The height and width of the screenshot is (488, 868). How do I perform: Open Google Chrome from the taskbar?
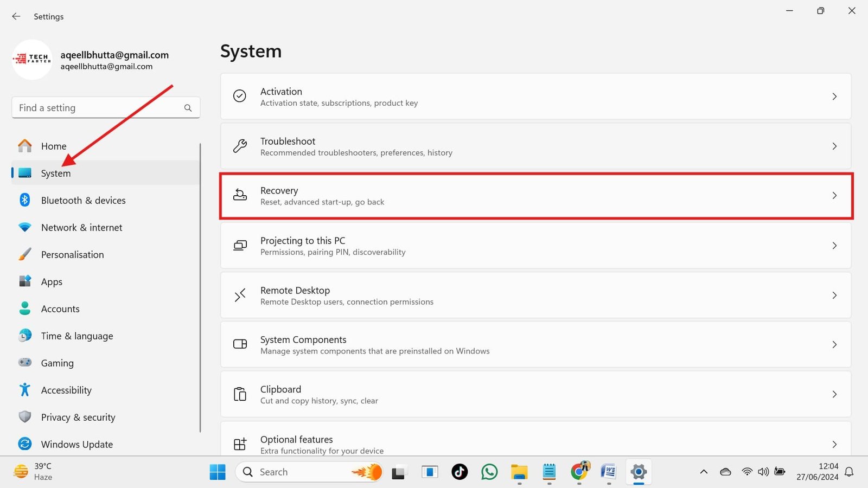pos(579,472)
